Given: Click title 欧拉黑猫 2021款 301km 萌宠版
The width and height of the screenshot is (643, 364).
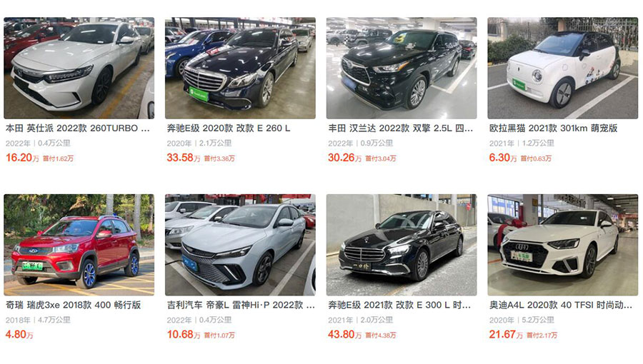Looking at the screenshot, I should tap(553, 128).
